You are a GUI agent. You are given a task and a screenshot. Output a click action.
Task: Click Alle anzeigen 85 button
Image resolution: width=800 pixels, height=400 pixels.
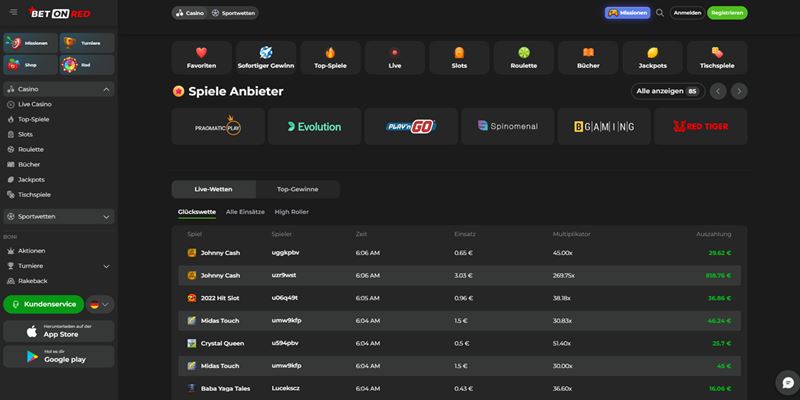[x=668, y=91]
